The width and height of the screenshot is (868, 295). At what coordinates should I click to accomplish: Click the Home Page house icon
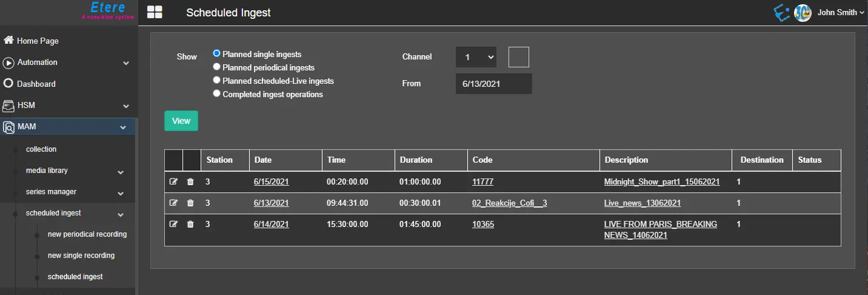click(8, 41)
